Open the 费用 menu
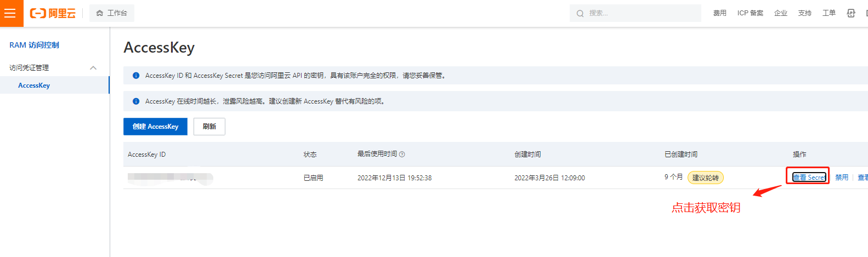868x257 pixels. pyautogui.click(x=719, y=13)
